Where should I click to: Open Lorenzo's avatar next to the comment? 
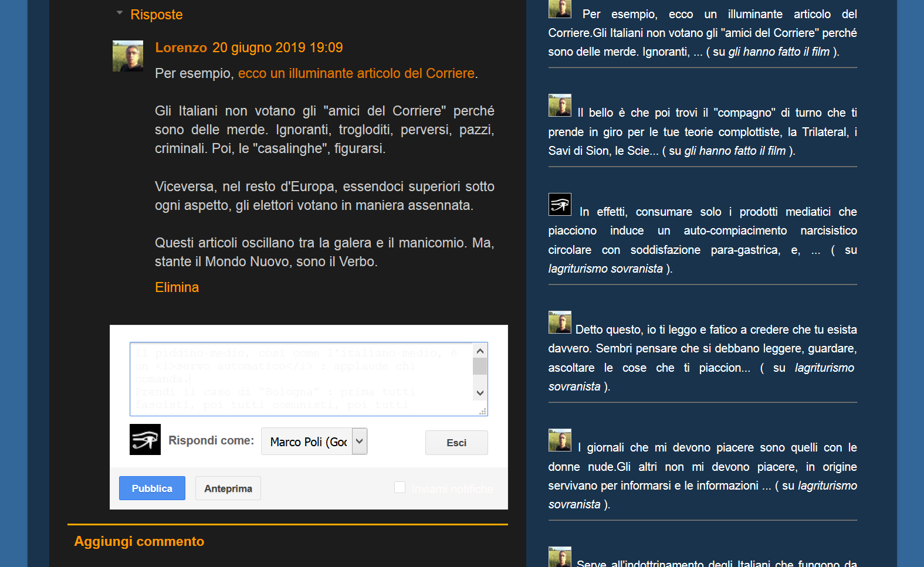tap(128, 56)
